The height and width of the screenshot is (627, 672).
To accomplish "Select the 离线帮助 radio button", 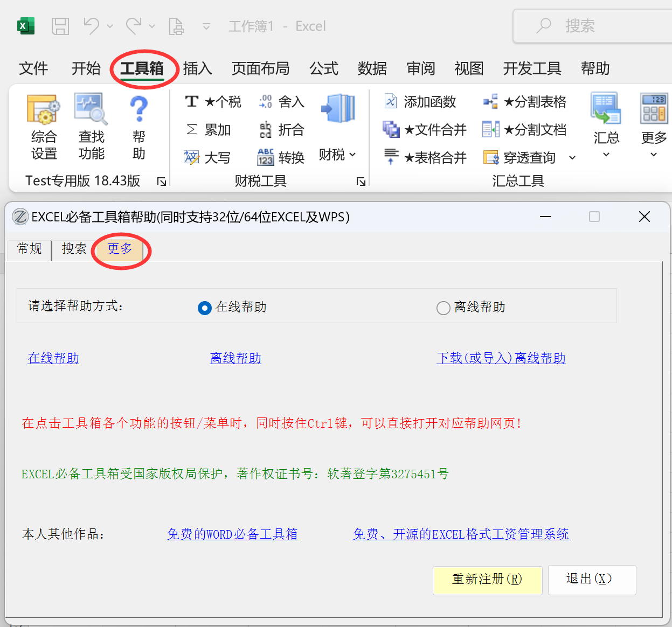I will [443, 308].
